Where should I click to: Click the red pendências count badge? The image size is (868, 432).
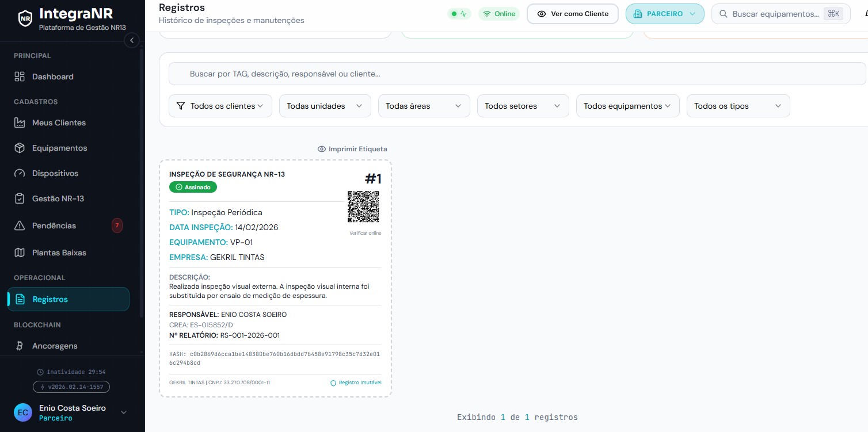(x=117, y=225)
